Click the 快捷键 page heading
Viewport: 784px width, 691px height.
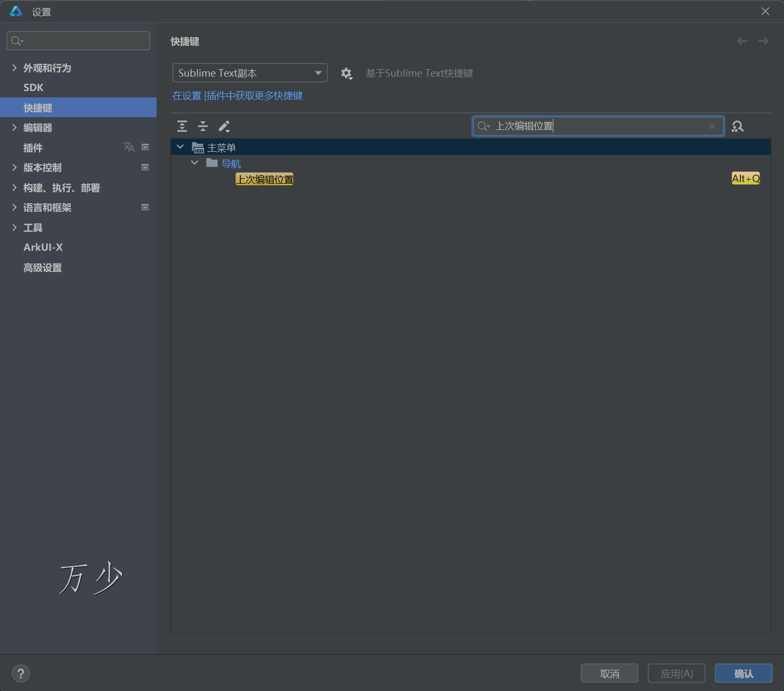(x=185, y=42)
